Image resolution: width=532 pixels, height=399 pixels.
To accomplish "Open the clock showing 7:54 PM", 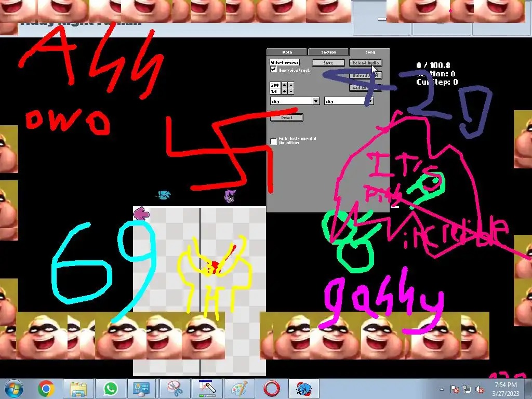I will 506,389.
